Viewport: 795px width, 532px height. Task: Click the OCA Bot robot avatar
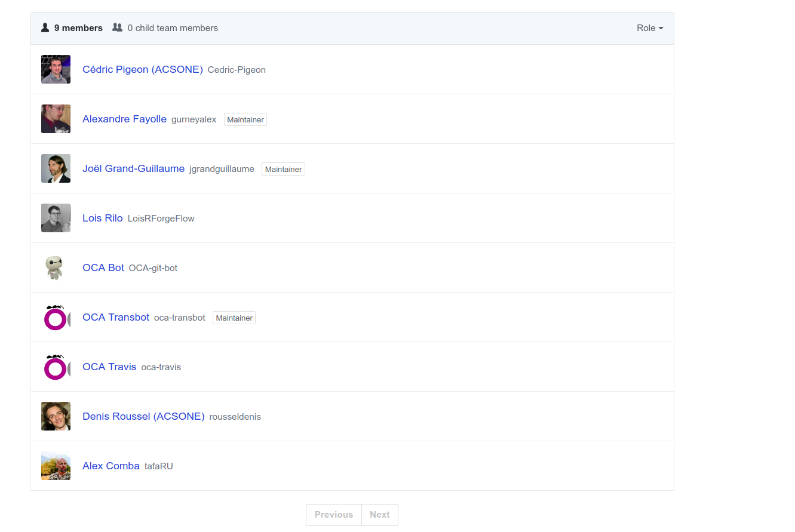[x=56, y=267]
